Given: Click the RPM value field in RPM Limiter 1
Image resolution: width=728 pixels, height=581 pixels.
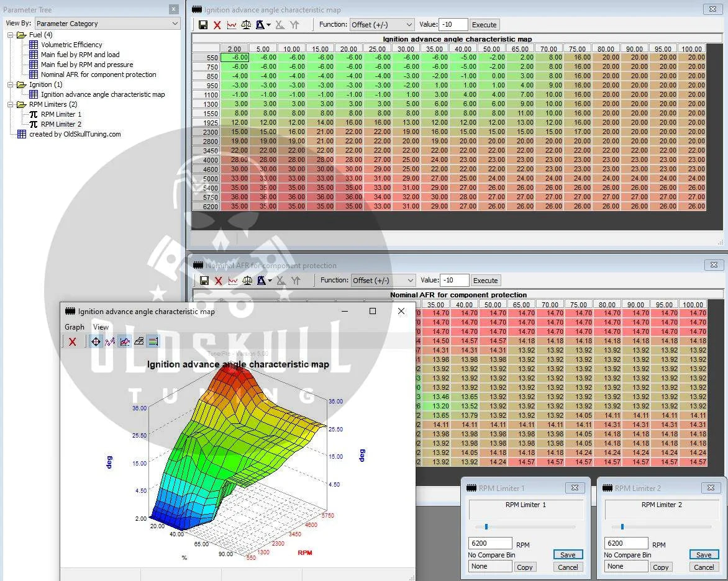Looking at the screenshot, I should [490, 543].
